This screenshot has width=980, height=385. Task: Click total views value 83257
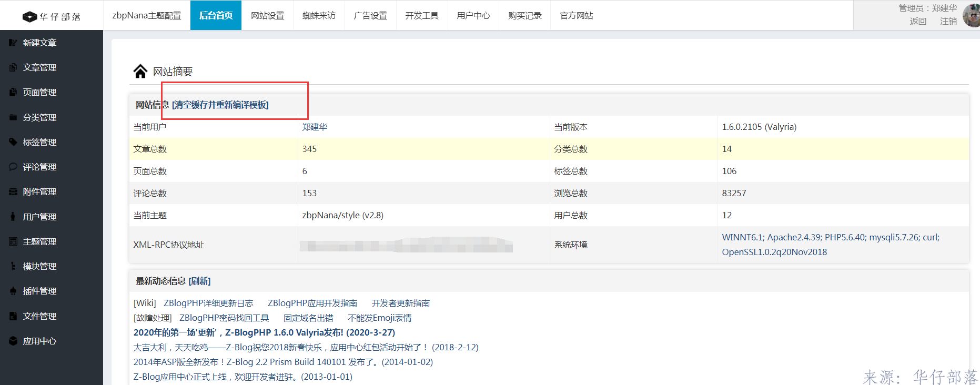pos(734,193)
